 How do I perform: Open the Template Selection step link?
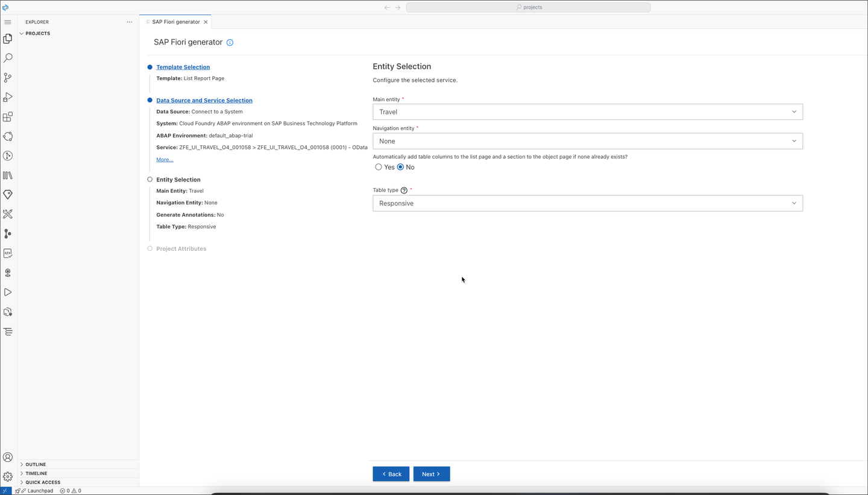(183, 67)
